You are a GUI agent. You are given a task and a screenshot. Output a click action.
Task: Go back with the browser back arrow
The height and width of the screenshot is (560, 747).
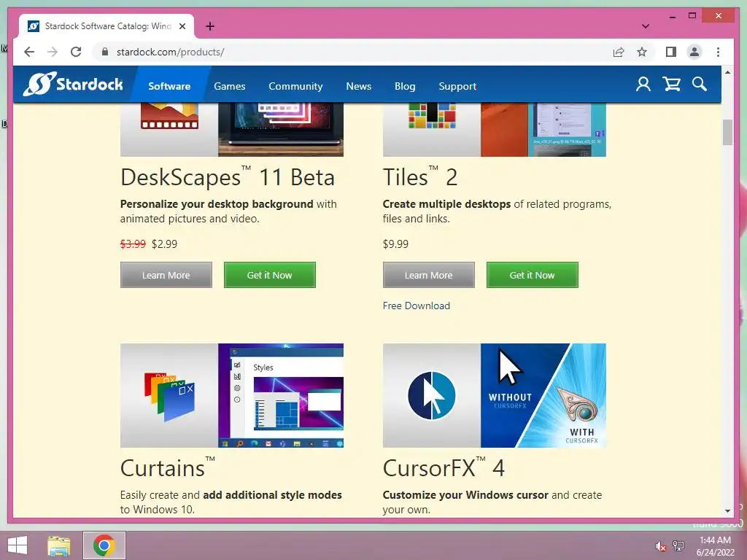29,52
